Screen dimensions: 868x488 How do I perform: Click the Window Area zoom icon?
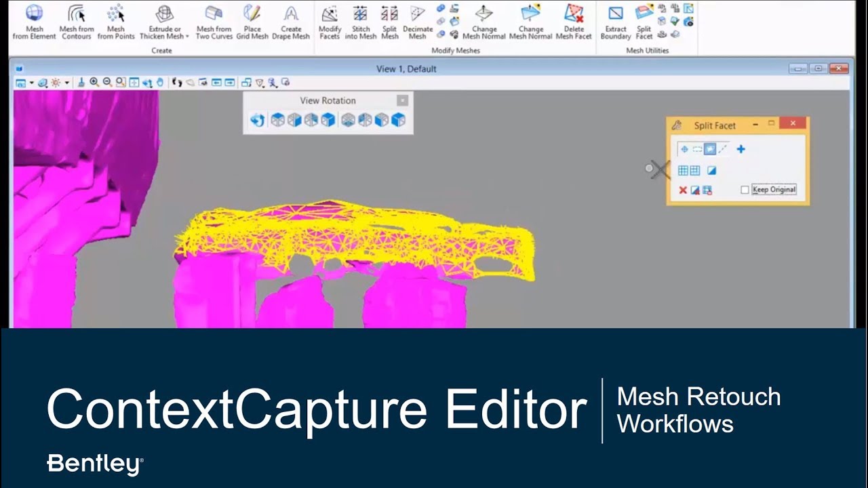point(121,83)
